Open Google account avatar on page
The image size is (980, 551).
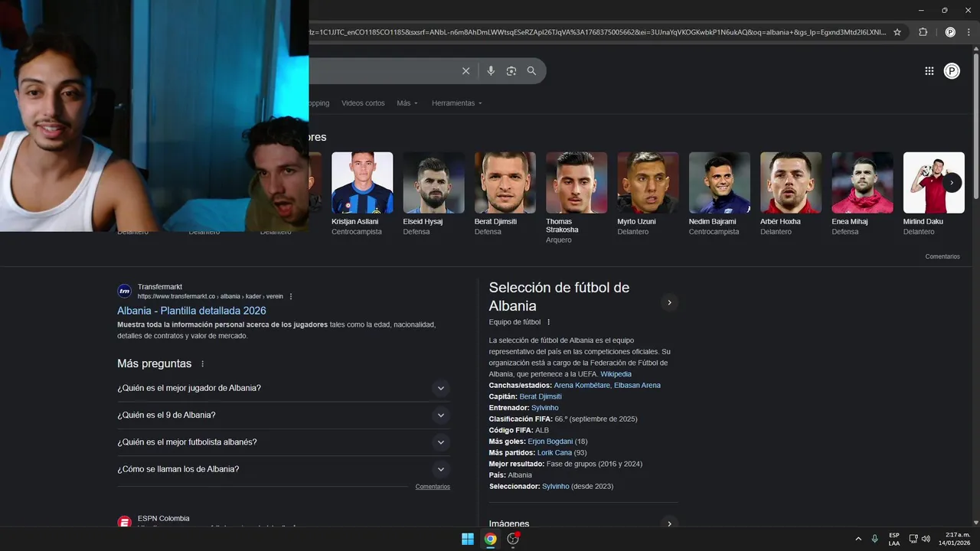point(952,71)
